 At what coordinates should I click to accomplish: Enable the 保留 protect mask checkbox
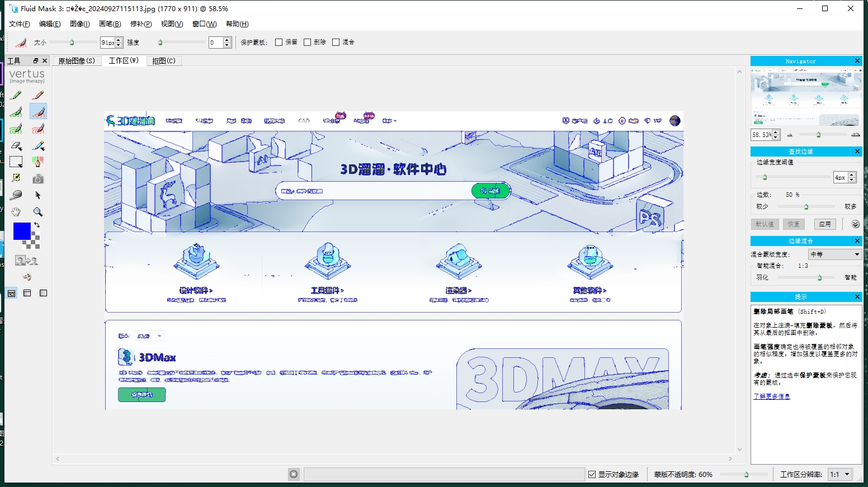coord(279,42)
